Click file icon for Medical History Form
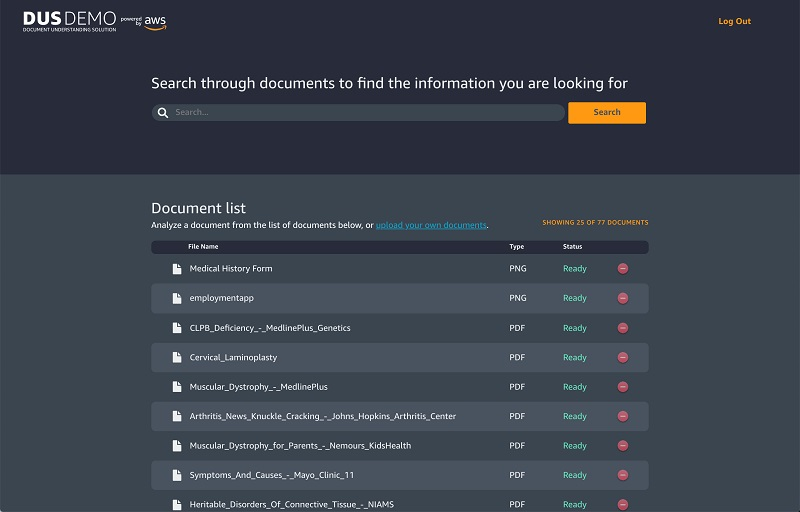The image size is (800, 512). coord(177,269)
